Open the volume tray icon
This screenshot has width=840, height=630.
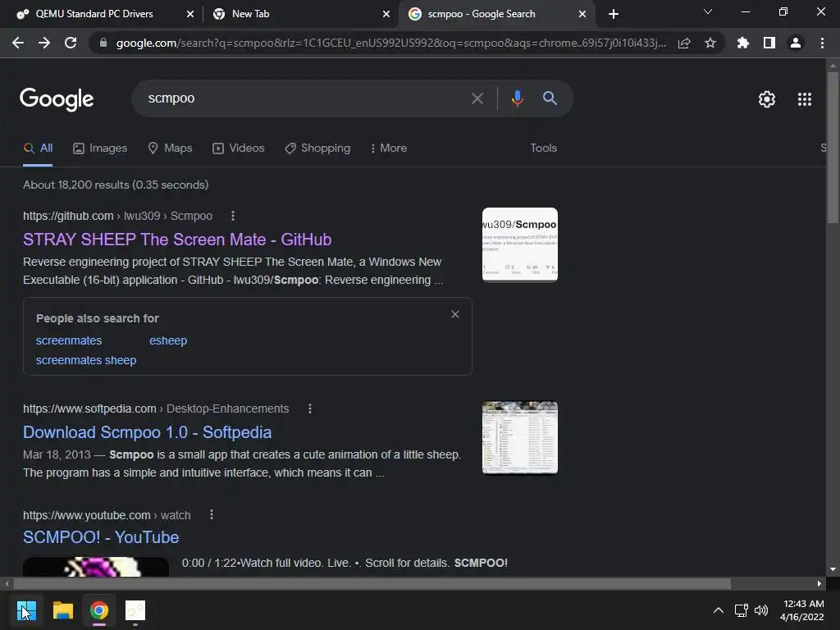point(761,610)
